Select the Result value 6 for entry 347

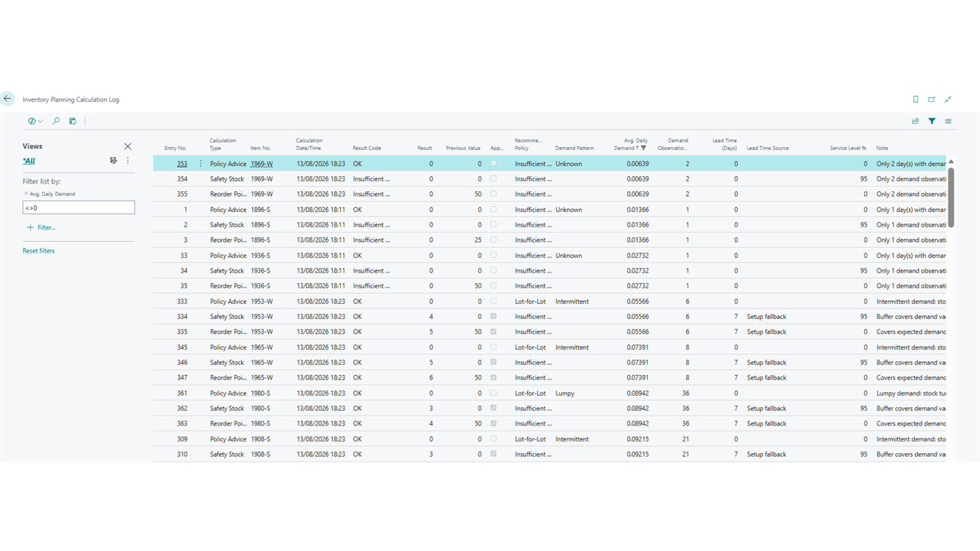(431, 378)
